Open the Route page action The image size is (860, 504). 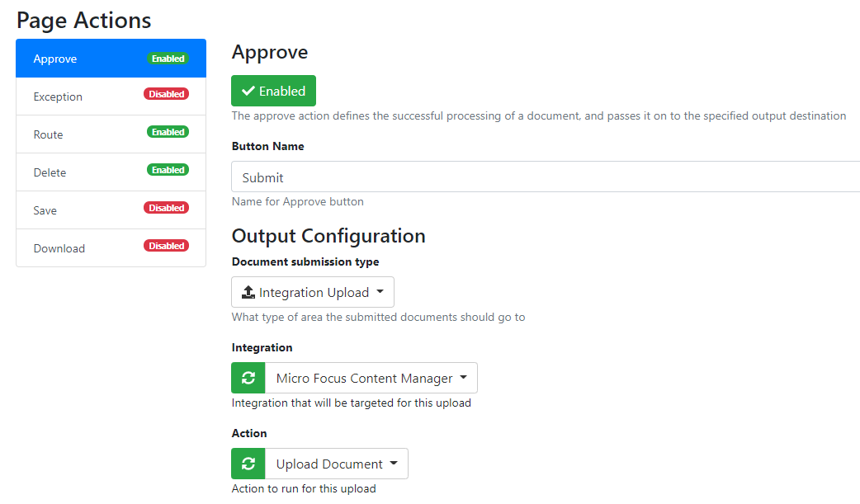(x=48, y=134)
